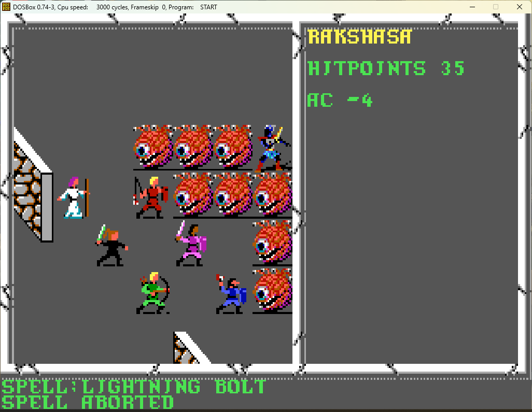Click the RAKSHASA name heading
Viewport: 532px width, 412px height.
[x=360, y=37]
